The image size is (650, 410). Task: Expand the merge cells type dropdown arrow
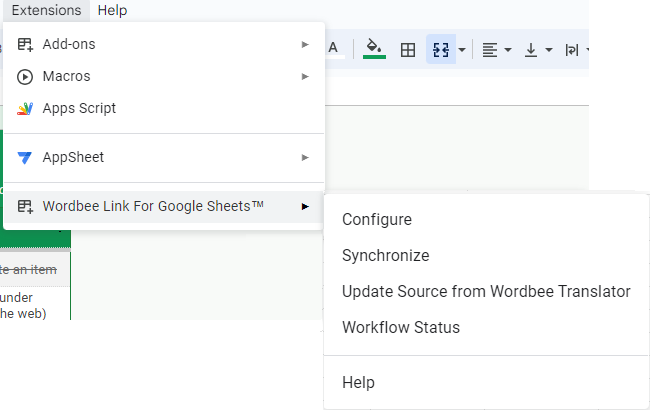point(462,49)
